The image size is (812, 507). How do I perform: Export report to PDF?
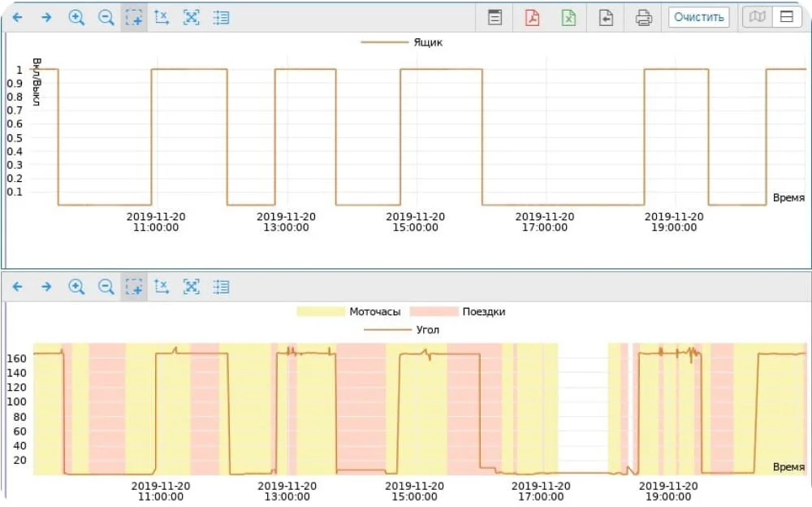pyautogui.click(x=532, y=17)
